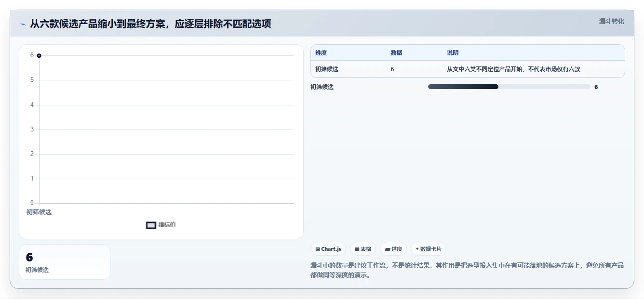The image size is (644, 299).
Task: Click the 初筛候选 stat card showing 6
Action: point(65,262)
